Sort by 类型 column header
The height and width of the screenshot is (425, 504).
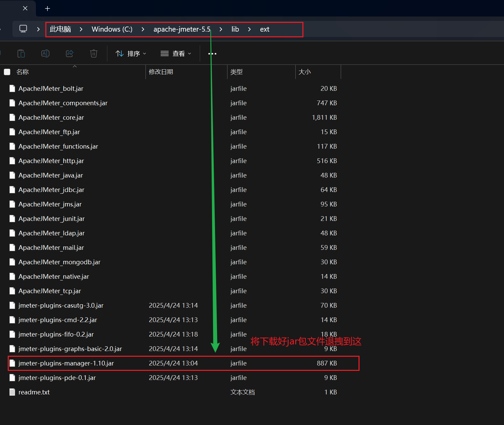click(237, 72)
